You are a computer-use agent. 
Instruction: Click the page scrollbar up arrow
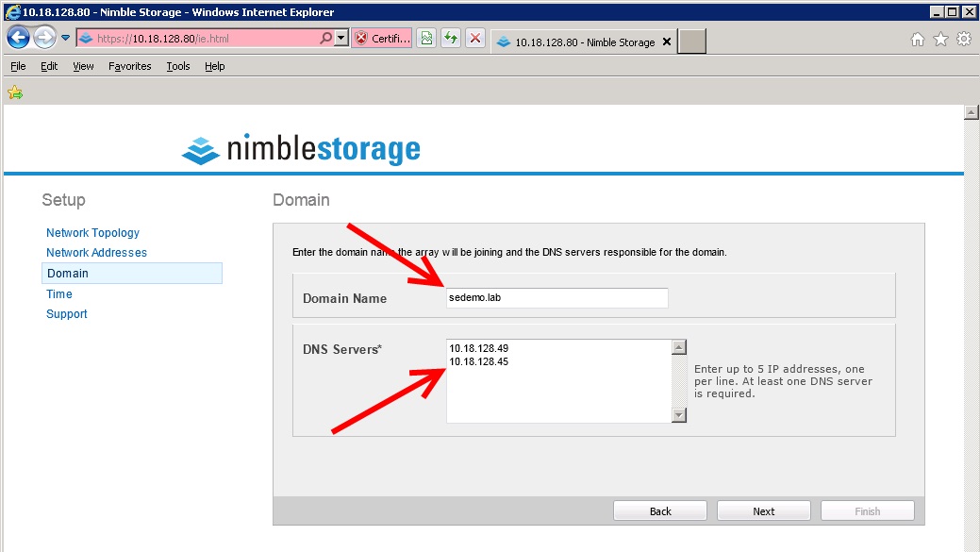[x=972, y=112]
